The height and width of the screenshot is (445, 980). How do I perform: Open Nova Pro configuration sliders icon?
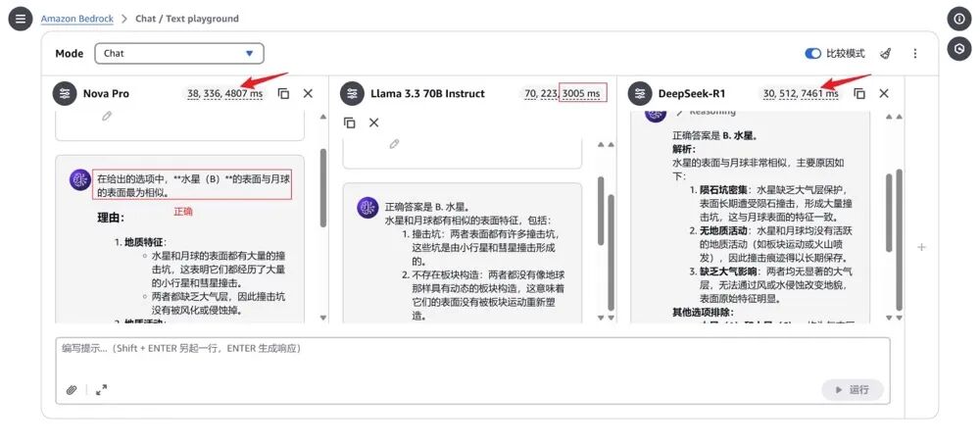[65, 94]
